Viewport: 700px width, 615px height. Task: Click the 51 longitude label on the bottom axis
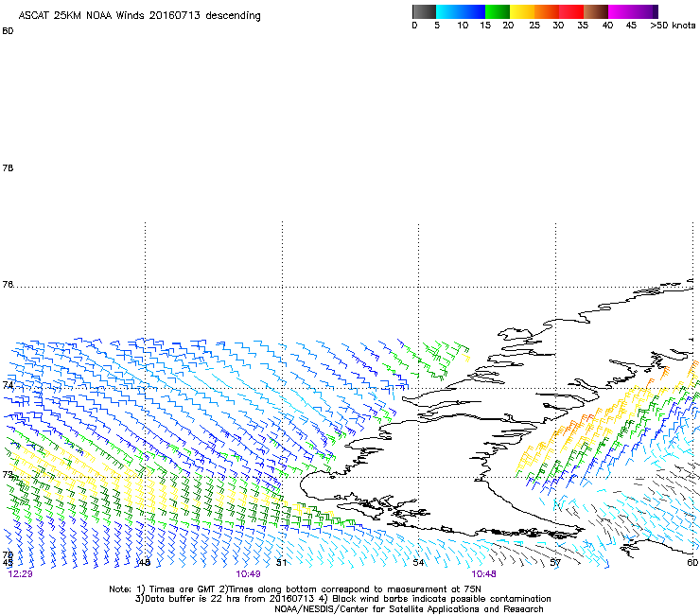pyautogui.click(x=281, y=563)
